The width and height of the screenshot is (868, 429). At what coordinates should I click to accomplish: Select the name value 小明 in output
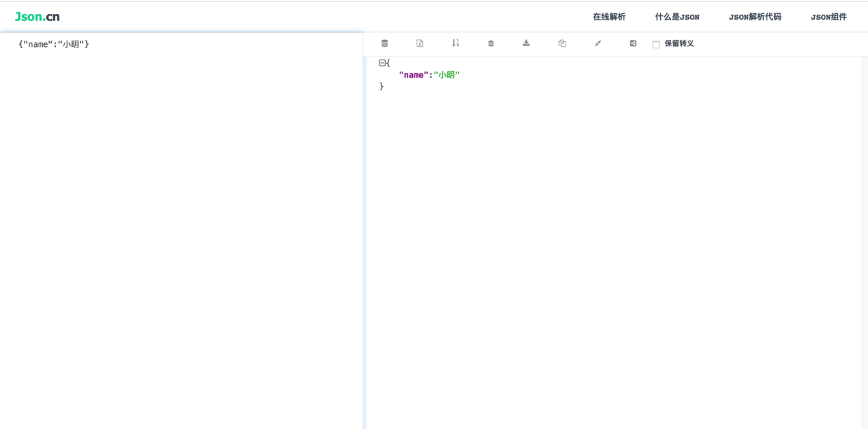pyautogui.click(x=446, y=73)
